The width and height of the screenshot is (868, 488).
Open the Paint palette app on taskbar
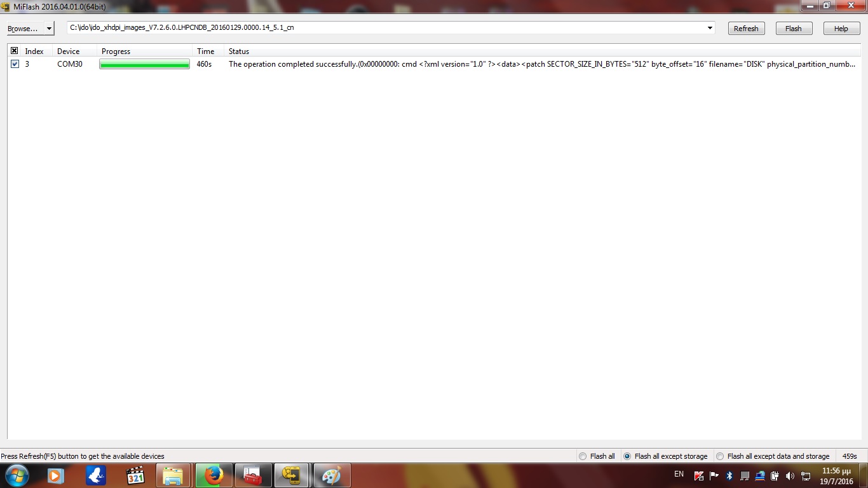click(x=332, y=475)
